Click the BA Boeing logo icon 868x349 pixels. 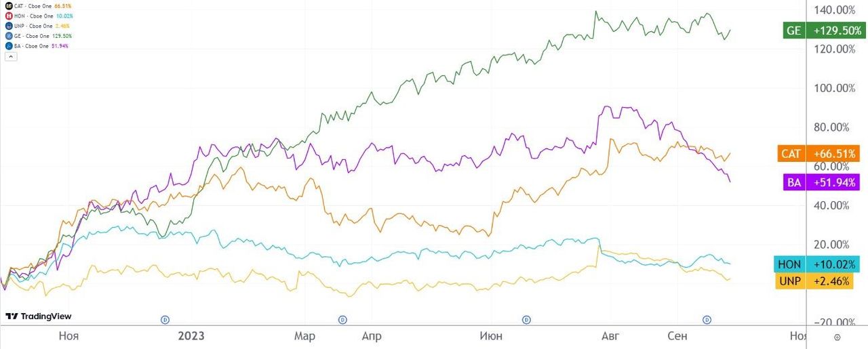(8, 46)
